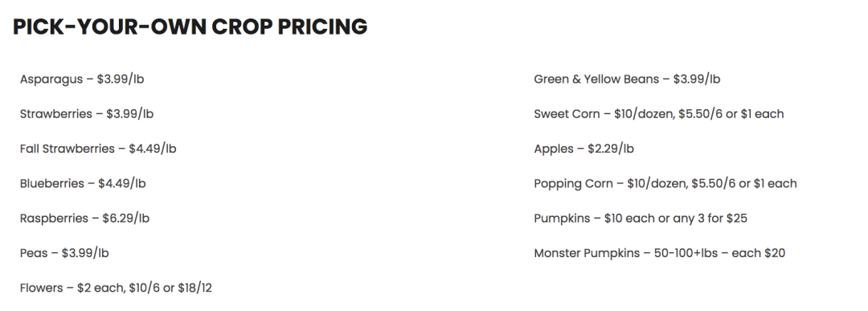This screenshot has width=868, height=311.
Task: Click the Apples $2.29/lb price entry
Action: (x=584, y=149)
